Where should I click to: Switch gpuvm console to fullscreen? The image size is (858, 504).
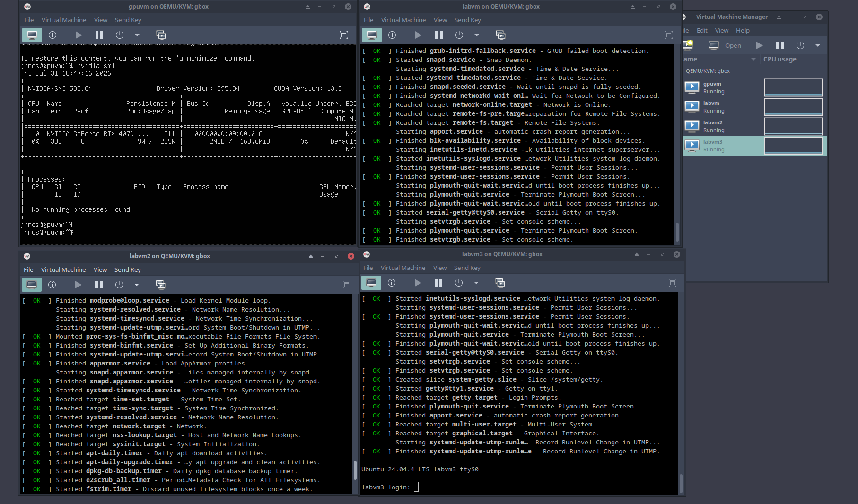tap(344, 35)
